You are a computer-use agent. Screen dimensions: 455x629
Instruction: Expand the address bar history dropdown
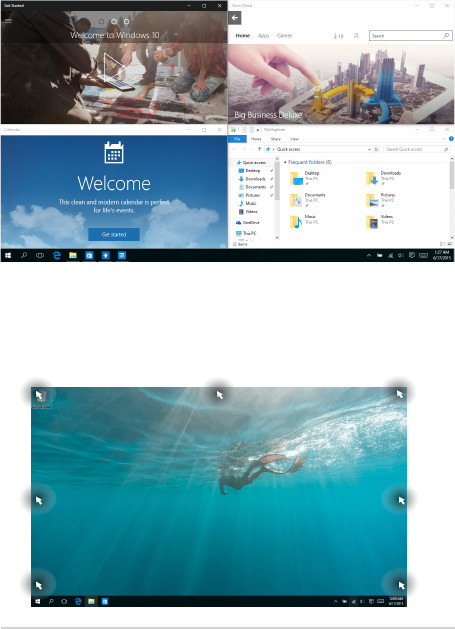click(369, 149)
